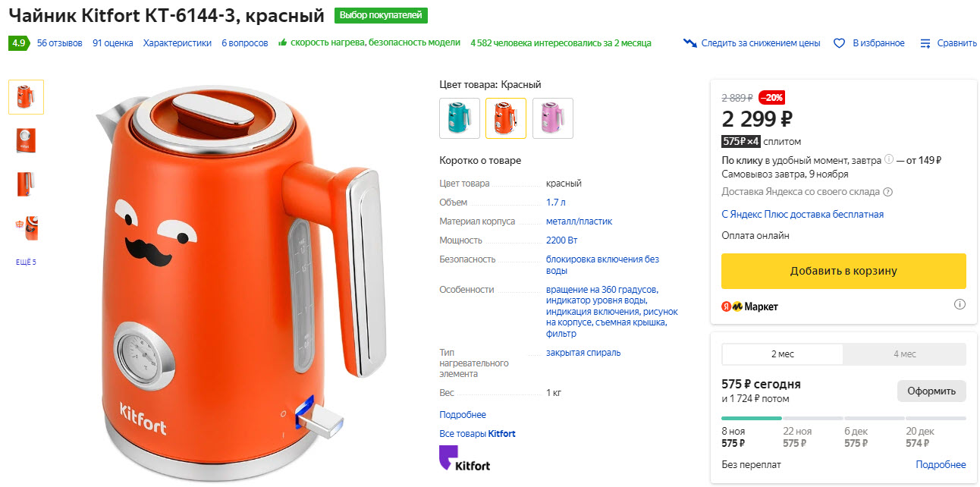Viewport: 980px width, 487px height.
Task: Switch to the 4 мес installment tab
Action: [904, 354]
